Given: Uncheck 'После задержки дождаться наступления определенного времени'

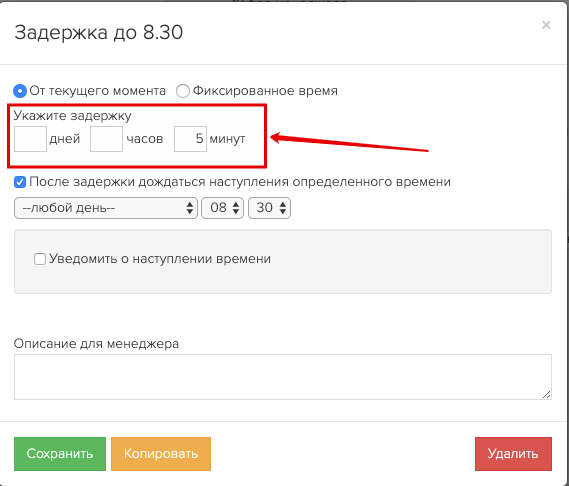Looking at the screenshot, I should coord(20,182).
